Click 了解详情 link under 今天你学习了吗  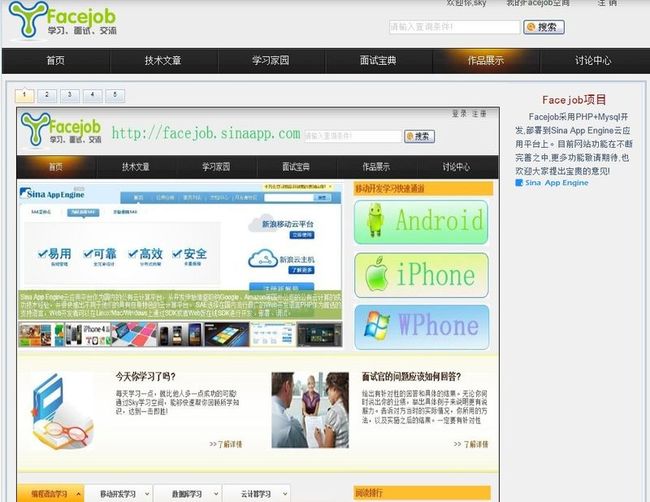(x=226, y=444)
